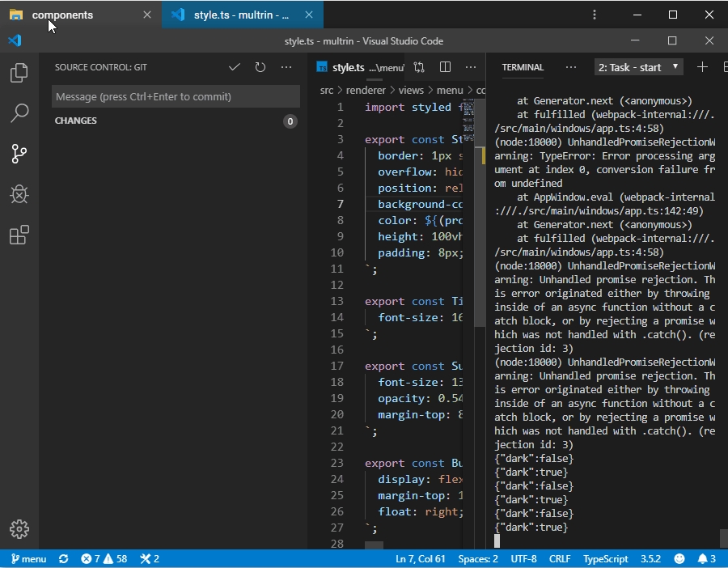Image resolution: width=728 pixels, height=568 pixels.
Task: Toggle the Source Control view in activity bar
Action: click(x=19, y=154)
